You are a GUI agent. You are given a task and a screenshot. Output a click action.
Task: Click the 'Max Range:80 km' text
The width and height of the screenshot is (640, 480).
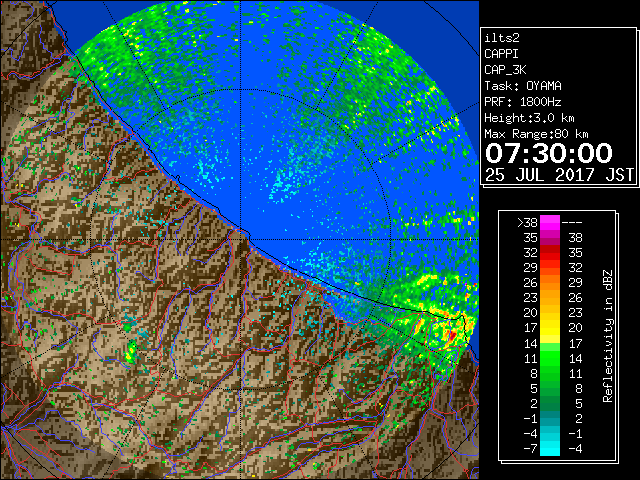click(x=536, y=134)
